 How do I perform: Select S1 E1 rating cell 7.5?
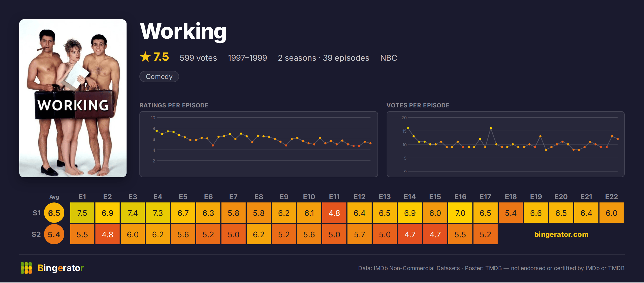(x=82, y=213)
